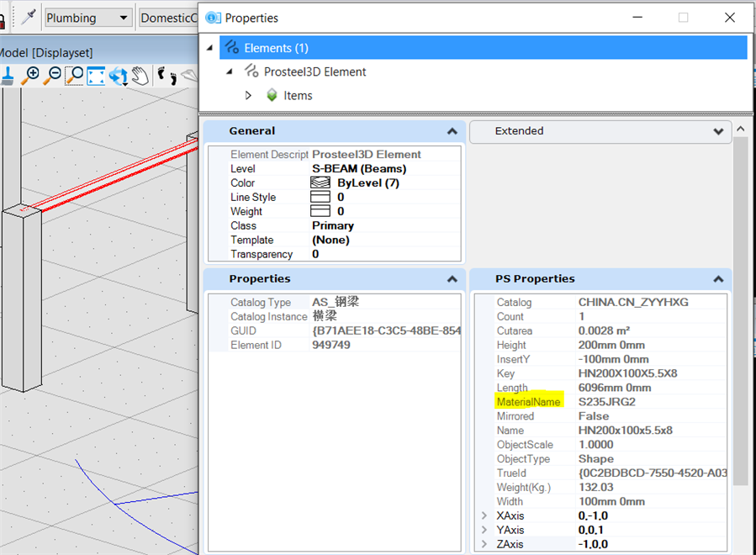Click the Name value HN200x100x5.5x8

tap(626, 430)
